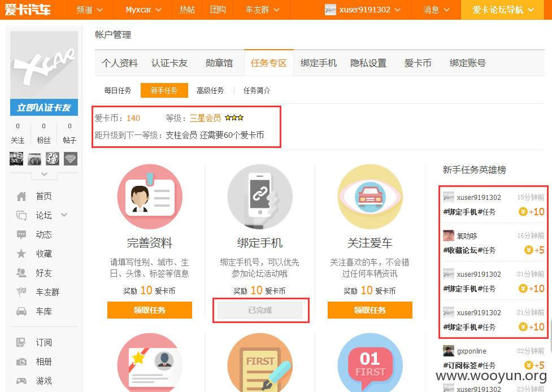Click the third medal badge with 强 character
The width and height of the screenshot is (552, 392).
[x=53, y=159]
